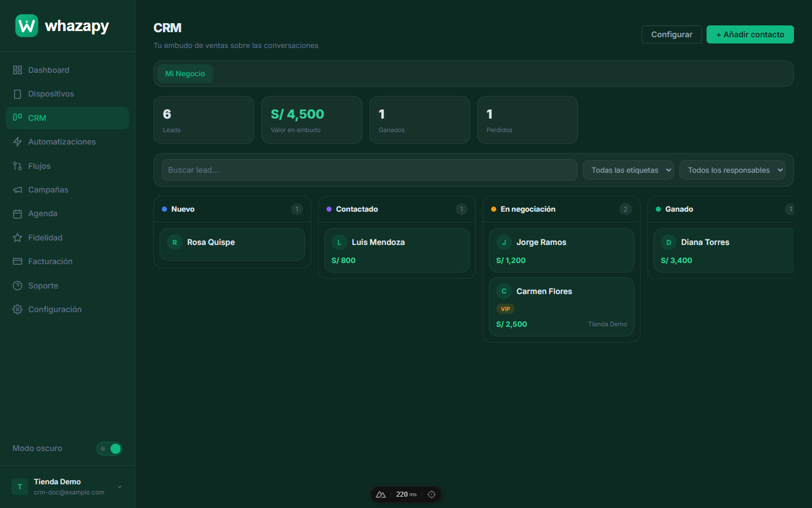Click the Dashboard grid icon
The width and height of the screenshot is (812, 508).
coord(17,70)
